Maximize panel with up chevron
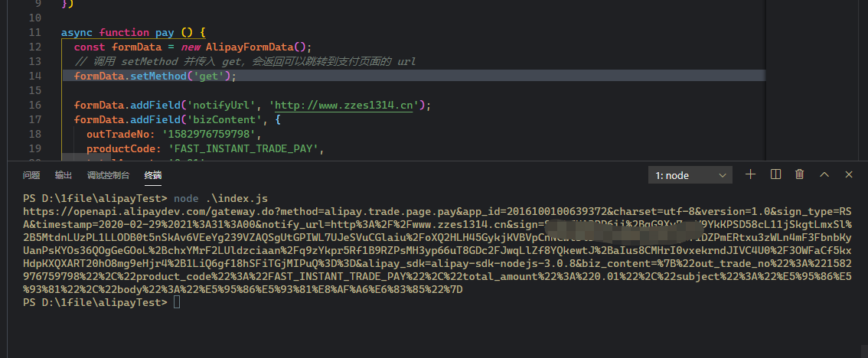 (x=824, y=174)
